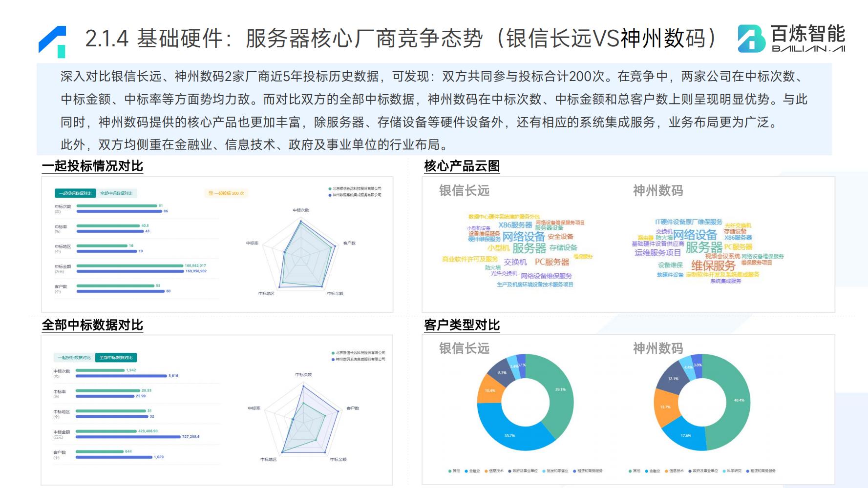The width and height of the screenshot is (868, 488).
Task: Toggle 北京银信长远 legend in the bottom chart
Action: [358, 353]
